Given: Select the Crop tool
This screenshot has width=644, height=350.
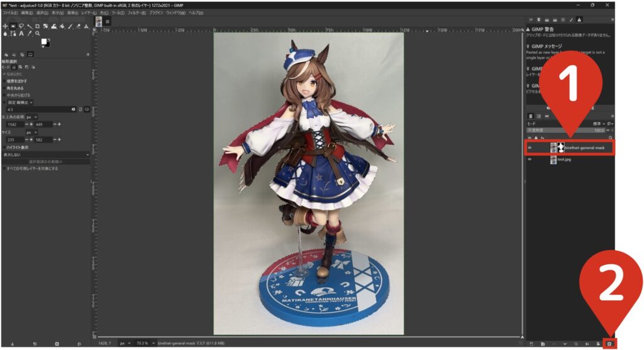Looking at the screenshot, I should 37,26.
